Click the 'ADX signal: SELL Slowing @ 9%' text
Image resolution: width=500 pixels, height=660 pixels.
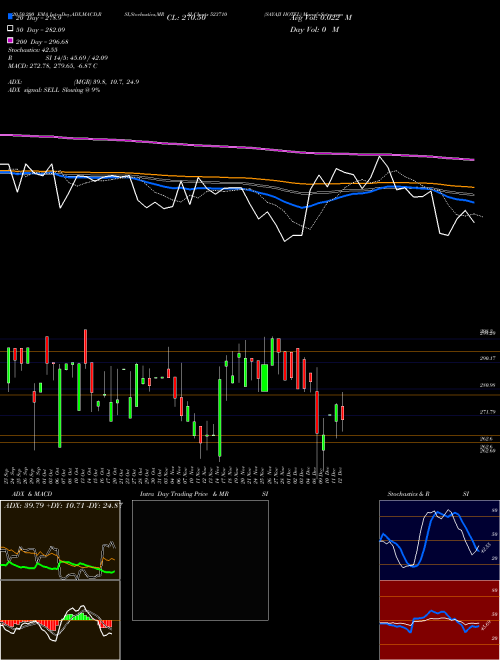tap(54, 90)
